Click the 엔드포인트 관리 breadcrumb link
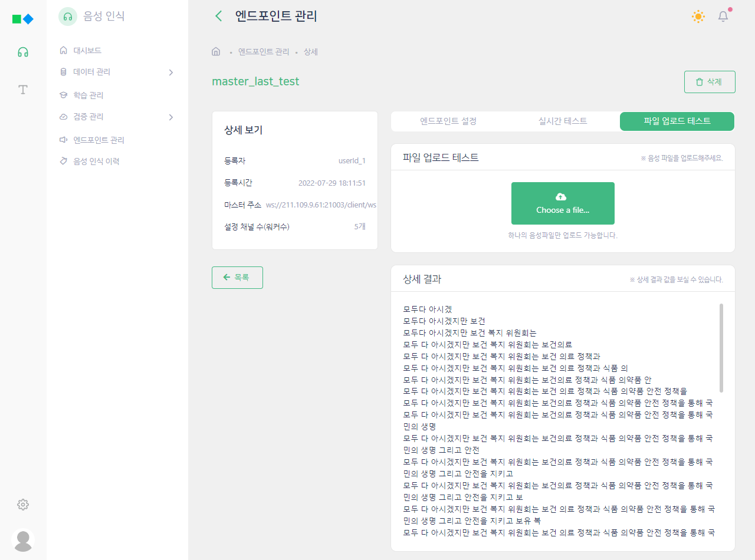Viewport: 755px width, 560px height. (264, 52)
